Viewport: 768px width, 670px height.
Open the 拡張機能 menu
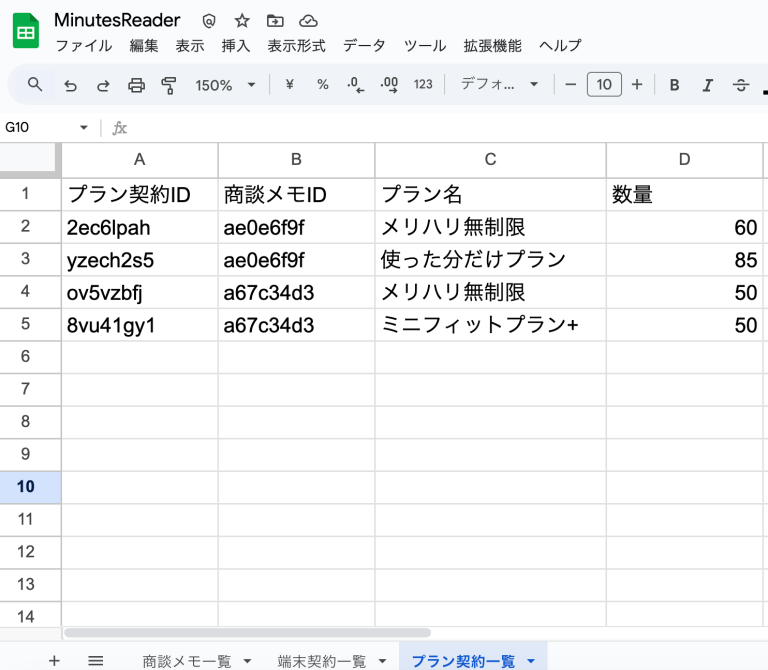(x=493, y=46)
